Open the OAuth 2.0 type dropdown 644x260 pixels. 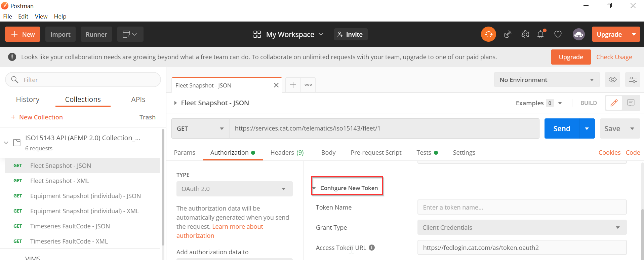tap(234, 189)
